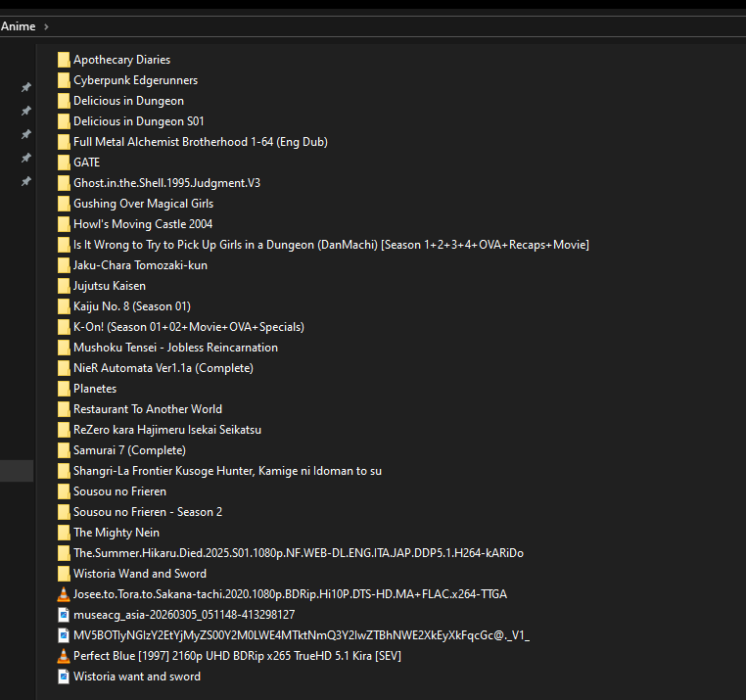Click the Samurai 7 (Complete) folder icon
The width and height of the screenshot is (746, 700).
click(64, 450)
